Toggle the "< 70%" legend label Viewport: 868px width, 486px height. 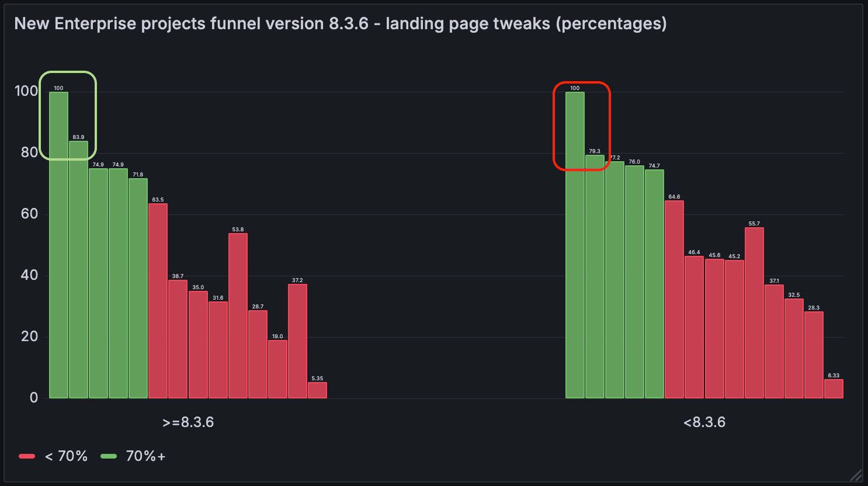pyautogui.click(x=66, y=456)
